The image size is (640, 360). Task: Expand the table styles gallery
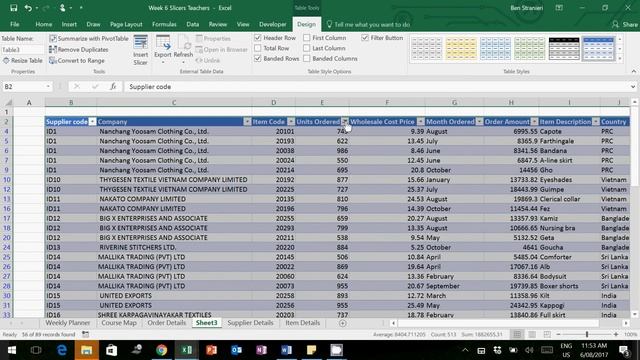(620, 58)
